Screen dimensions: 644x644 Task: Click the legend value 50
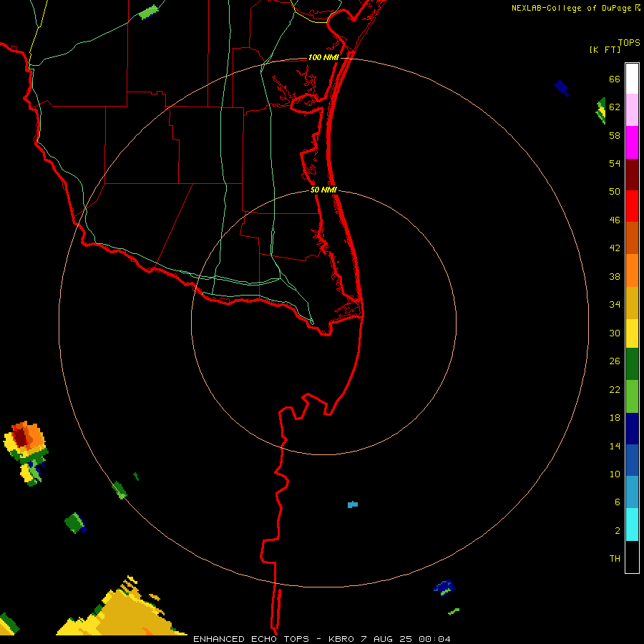tap(615, 191)
